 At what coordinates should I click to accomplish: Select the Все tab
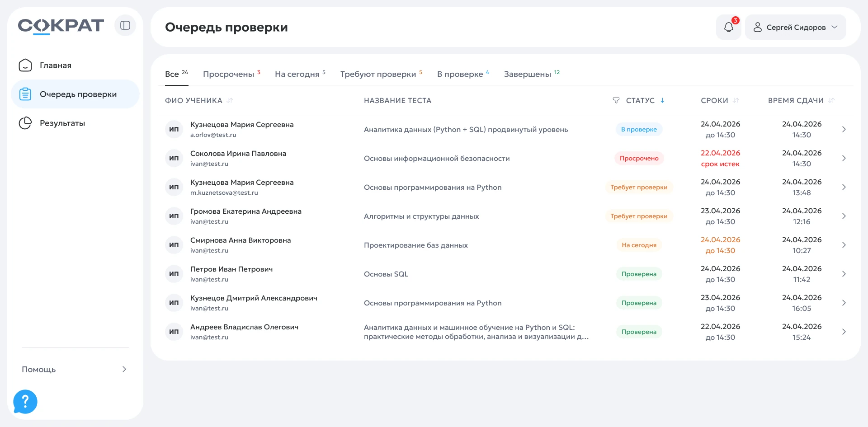tap(176, 74)
